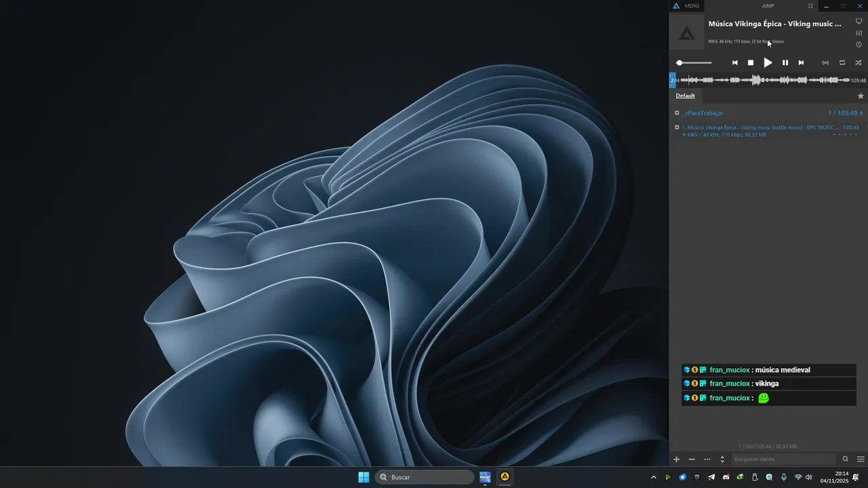The height and width of the screenshot is (488, 868).
Task: Open the sort arrows menu
Action: coord(722,460)
